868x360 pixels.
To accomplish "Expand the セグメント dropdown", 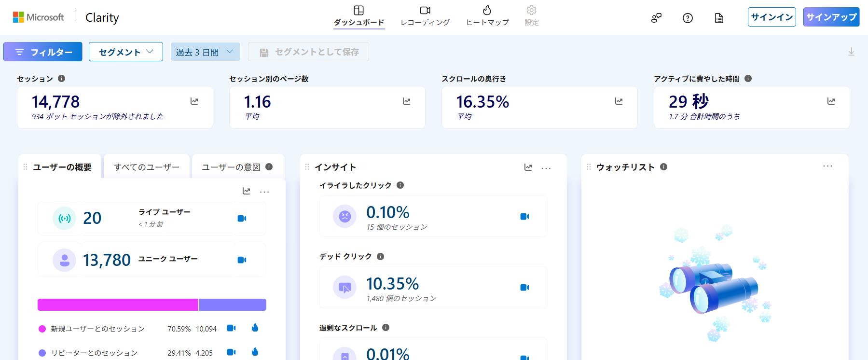I will [126, 52].
